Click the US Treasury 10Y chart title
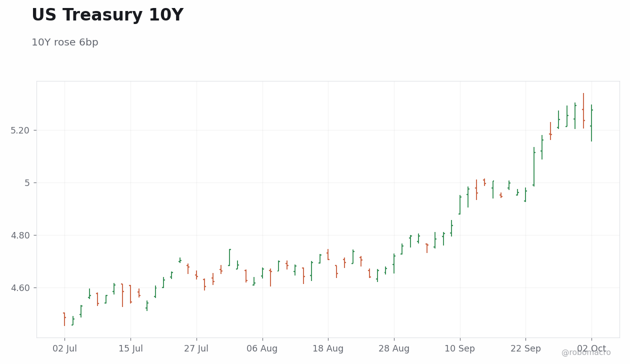This screenshot has width=630, height=364. pos(107,15)
